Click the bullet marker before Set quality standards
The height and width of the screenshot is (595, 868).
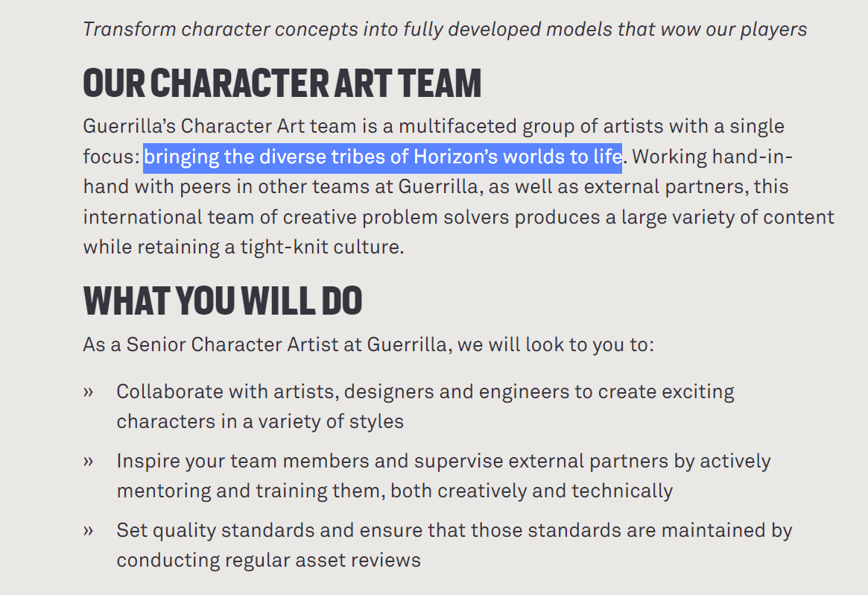tap(89, 530)
